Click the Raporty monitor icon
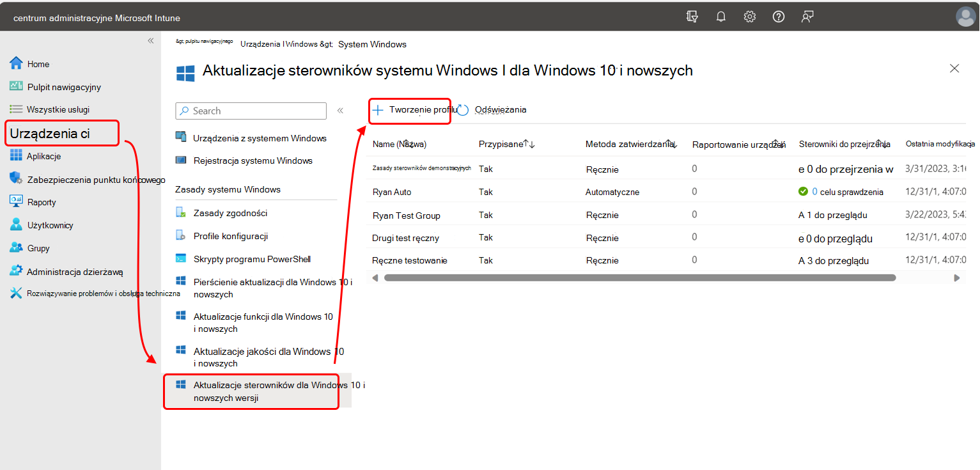Viewport: 980px width, 470px height. pos(16,202)
